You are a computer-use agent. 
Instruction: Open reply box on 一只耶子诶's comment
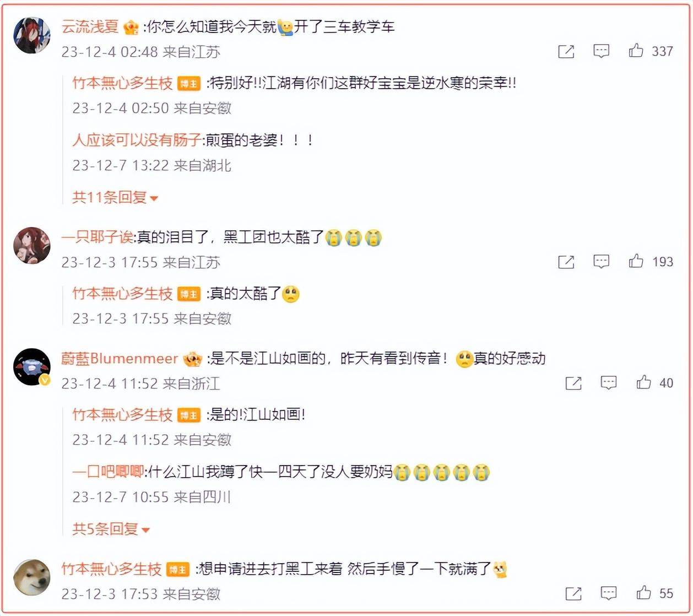[x=601, y=261]
